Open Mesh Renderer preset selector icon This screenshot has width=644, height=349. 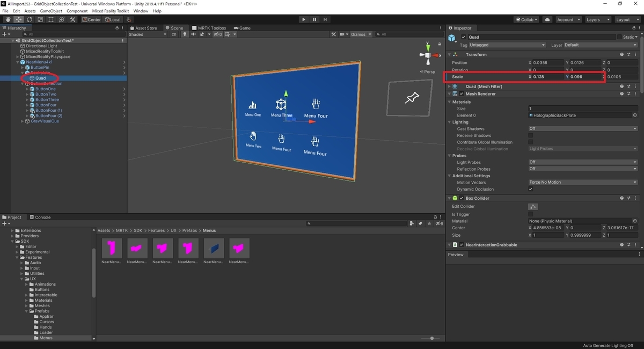[628, 93]
